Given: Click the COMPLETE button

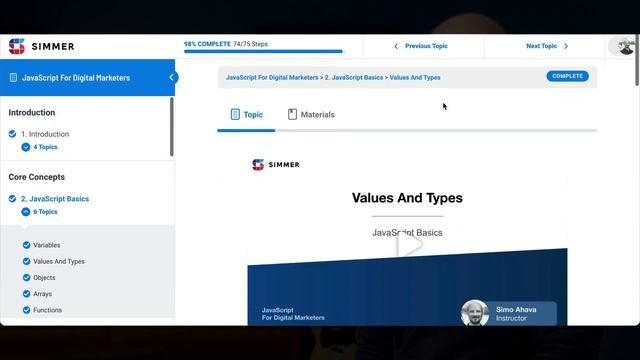Looking at the screenshot, I should [x=567, y=76].
